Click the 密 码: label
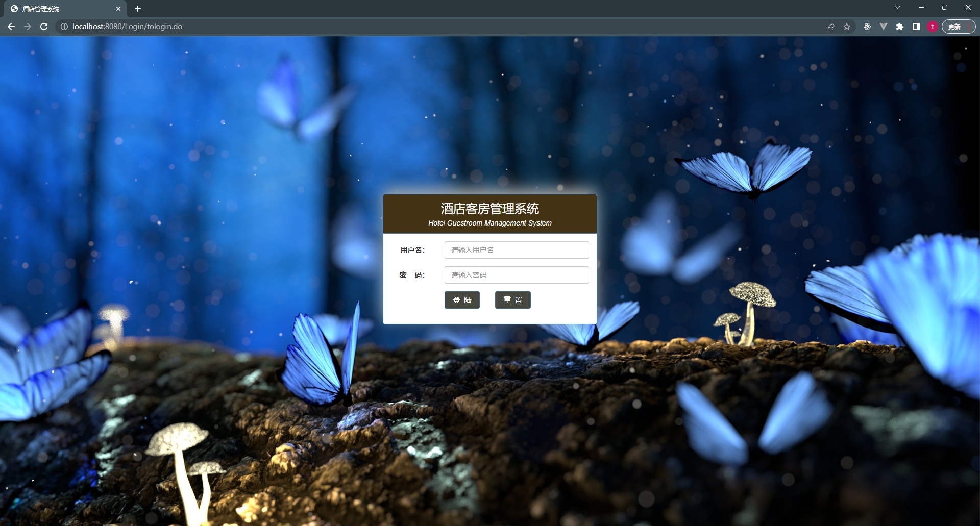980x526 pixels. pos(412,275)
